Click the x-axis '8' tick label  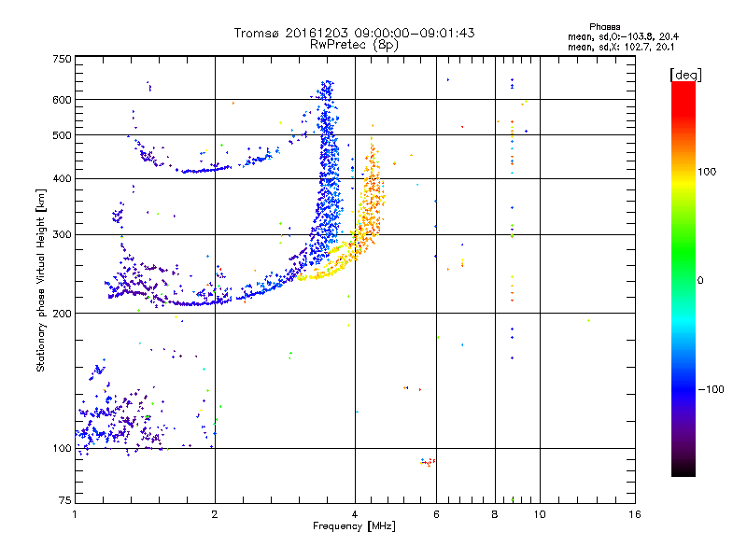click(x=495, y=514)
